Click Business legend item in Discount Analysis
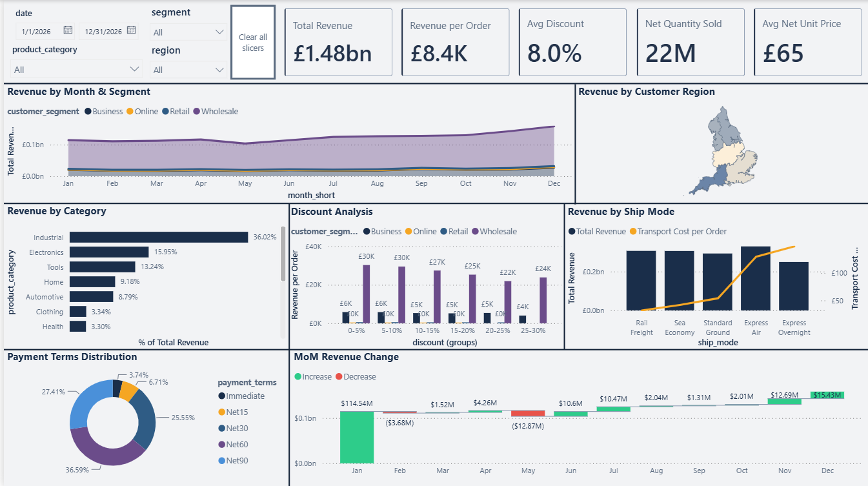This screenshot has height=486, width=868. pos(383,232)
